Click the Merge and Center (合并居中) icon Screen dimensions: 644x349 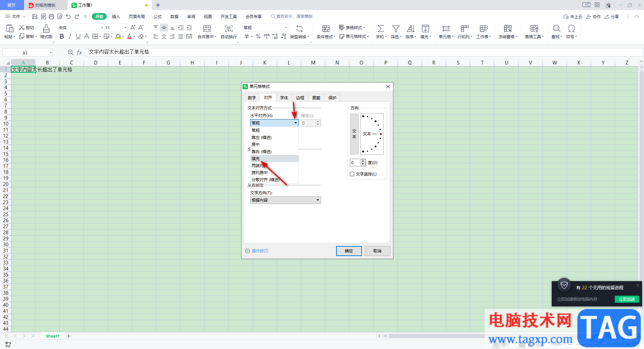[x=207, y=29]
